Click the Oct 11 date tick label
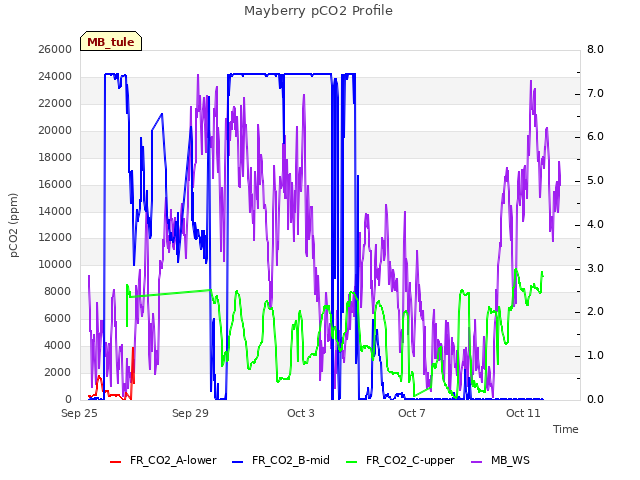 point(523,413)
